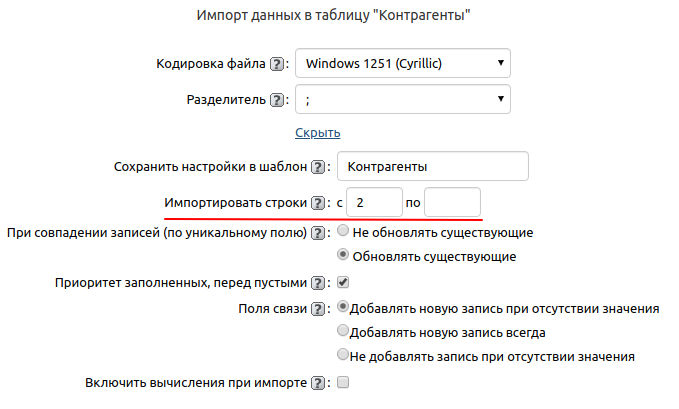679x409 pixels.
Task: Open the Windows 1251 (Cyrillic) encoding dropdown
Action: click(403, 64)
